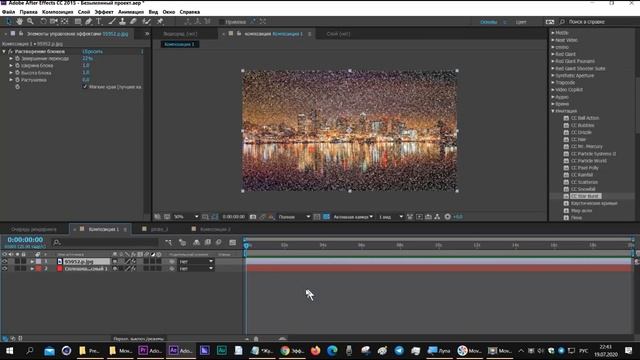Toggle stopwatch for feather property
Viewport: 640px width, 360px height.
pos(18,80)
